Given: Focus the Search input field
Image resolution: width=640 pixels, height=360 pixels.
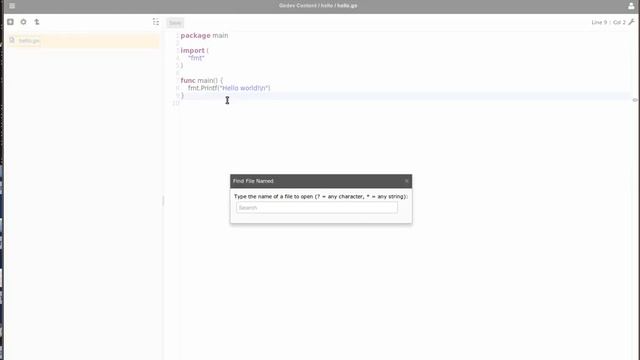Looking at the screenshot, I should click(x=317, y=208).
